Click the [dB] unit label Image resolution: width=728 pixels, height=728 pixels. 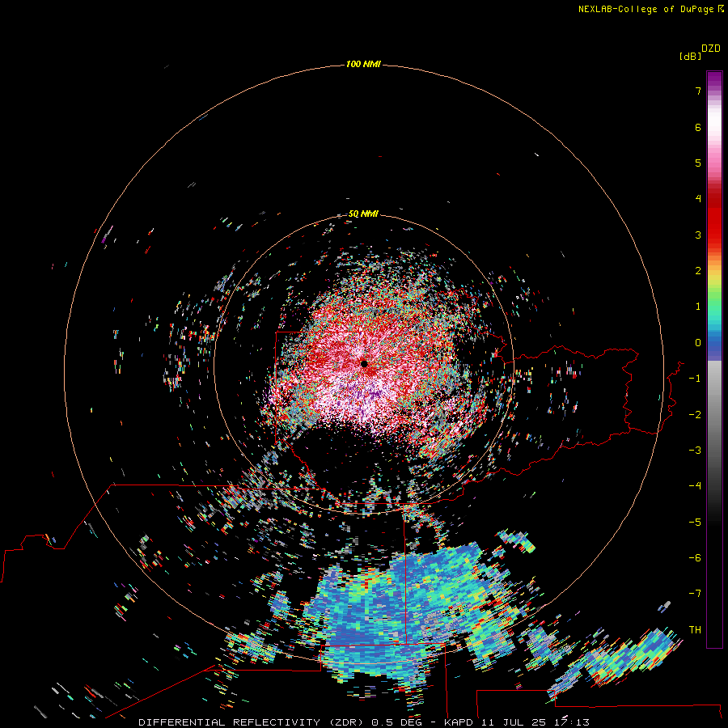click(x=690, y=57)
